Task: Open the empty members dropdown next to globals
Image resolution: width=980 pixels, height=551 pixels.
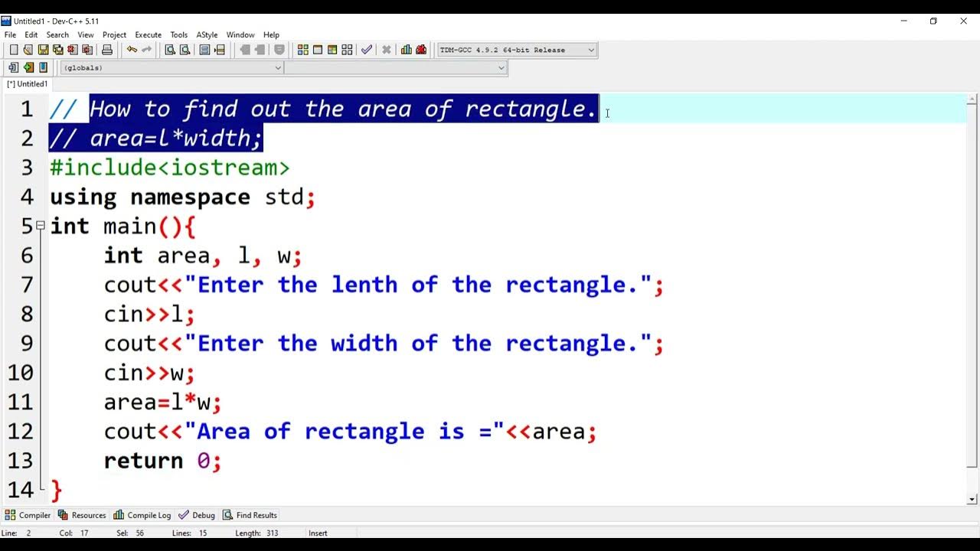Action: [x=396, y=67]
